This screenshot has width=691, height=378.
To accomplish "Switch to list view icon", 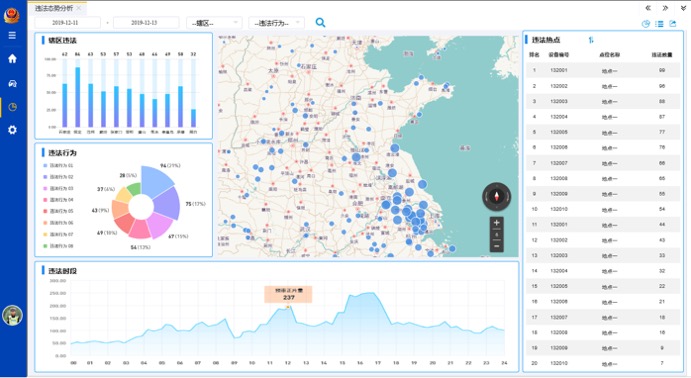I will pyautogui.click(x=659, y=24).
